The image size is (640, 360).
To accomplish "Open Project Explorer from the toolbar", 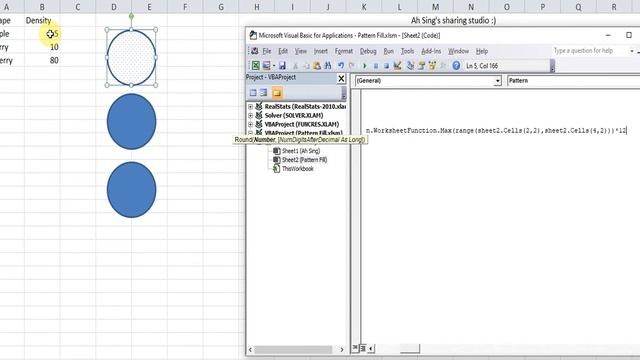I will click(x=411, y=65).
